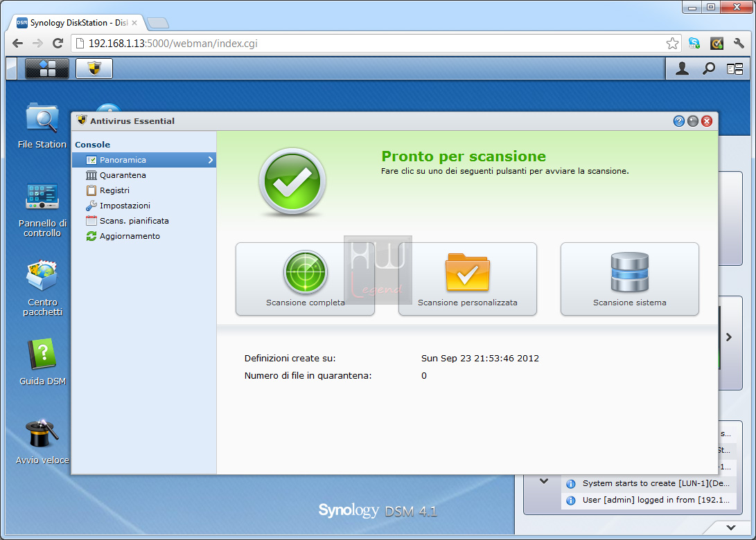Start Scansione completa

(x=305, y=280)
